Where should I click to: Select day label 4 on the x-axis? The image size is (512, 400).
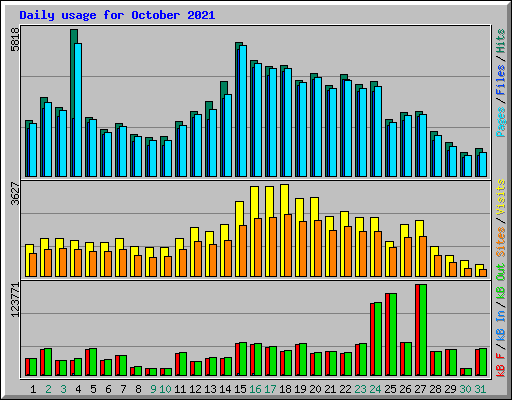pos(78,389)
